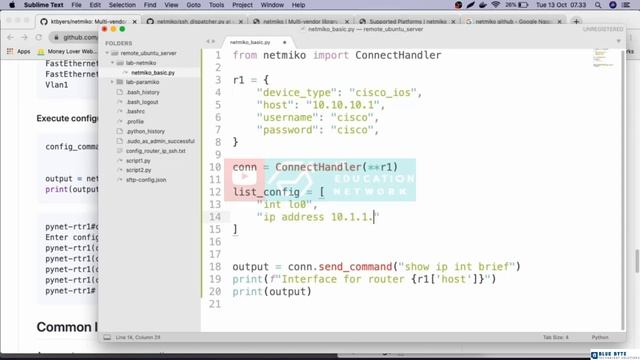Click the browser back arrow
This screenshot has width=640, height=360.
pyautogui.click(x=11, y=37)
